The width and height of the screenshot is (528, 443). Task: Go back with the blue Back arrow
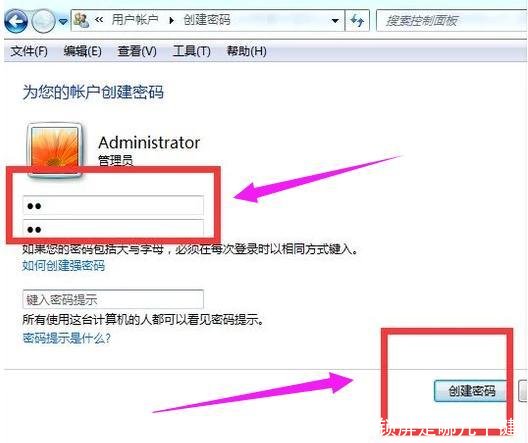(15, 21)
